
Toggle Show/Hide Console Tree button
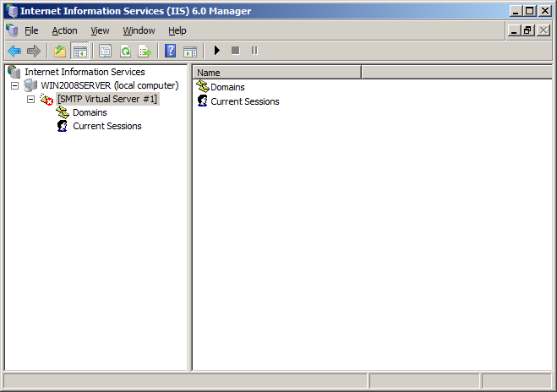click(x=80, y=52)
